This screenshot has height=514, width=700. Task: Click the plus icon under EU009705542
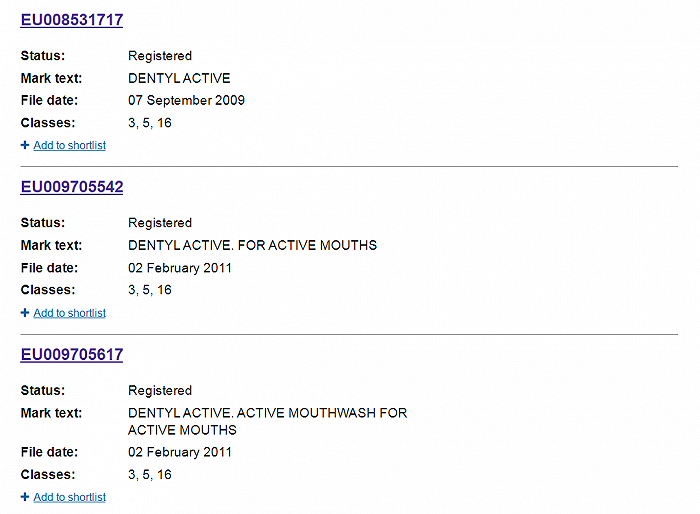tap(25, 313)
